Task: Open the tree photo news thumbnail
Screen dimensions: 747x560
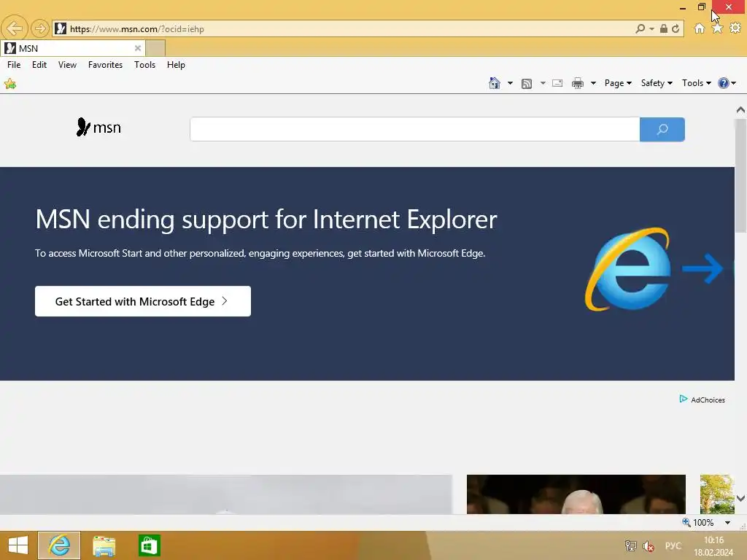Action: point(717,494)
